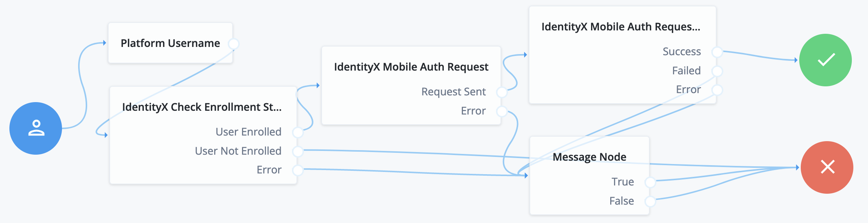Click the User Enrolled outcome connector
Image resolution: width=868 pixels, height=223 pixels.
tap(298, 132)
